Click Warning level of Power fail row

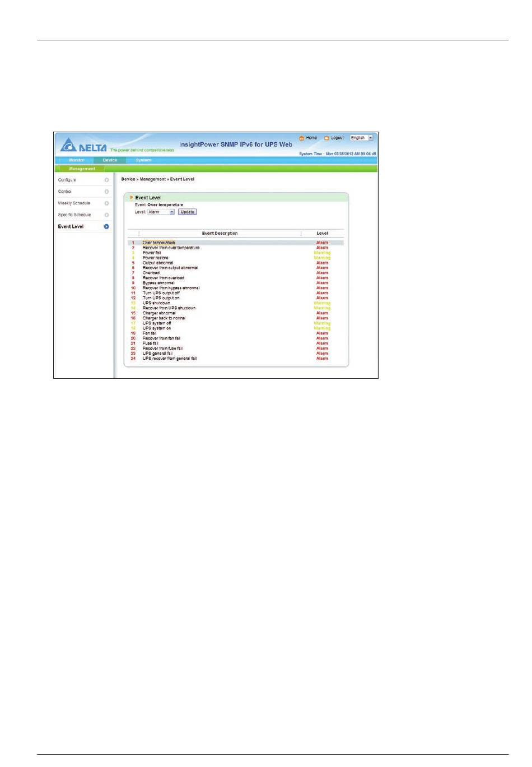(x=322, y=253)
